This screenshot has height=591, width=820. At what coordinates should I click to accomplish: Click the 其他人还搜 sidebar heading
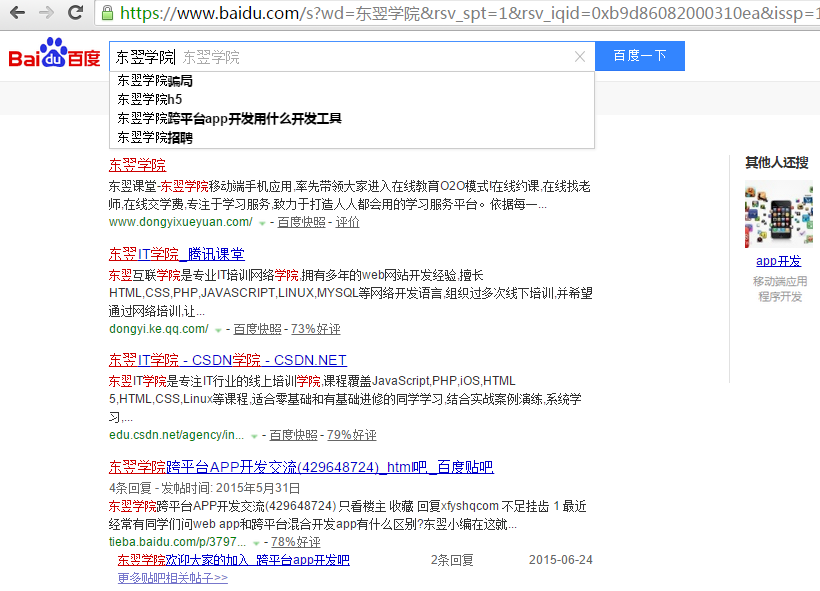click(777, 163)
